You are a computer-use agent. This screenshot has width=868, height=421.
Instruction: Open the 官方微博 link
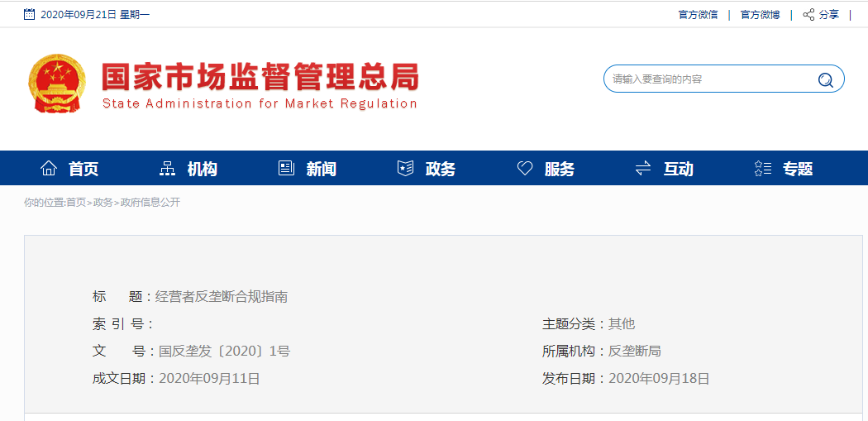tap(760, 15)
